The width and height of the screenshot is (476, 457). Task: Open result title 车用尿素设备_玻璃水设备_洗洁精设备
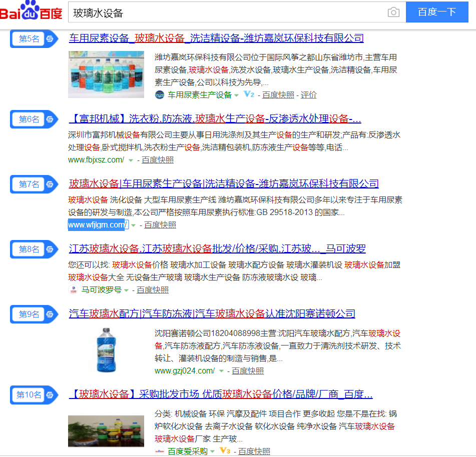[x=216, y=38]
